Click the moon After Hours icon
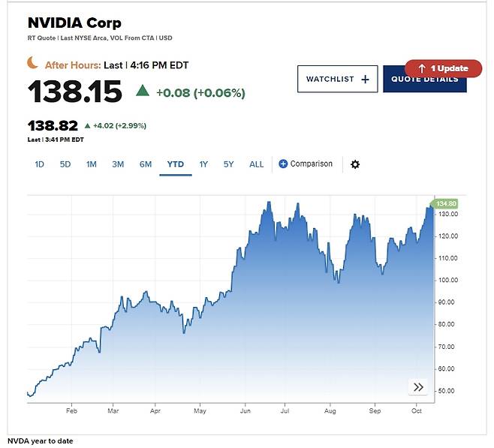Viewport: 494px width, 448px height. 32,62
